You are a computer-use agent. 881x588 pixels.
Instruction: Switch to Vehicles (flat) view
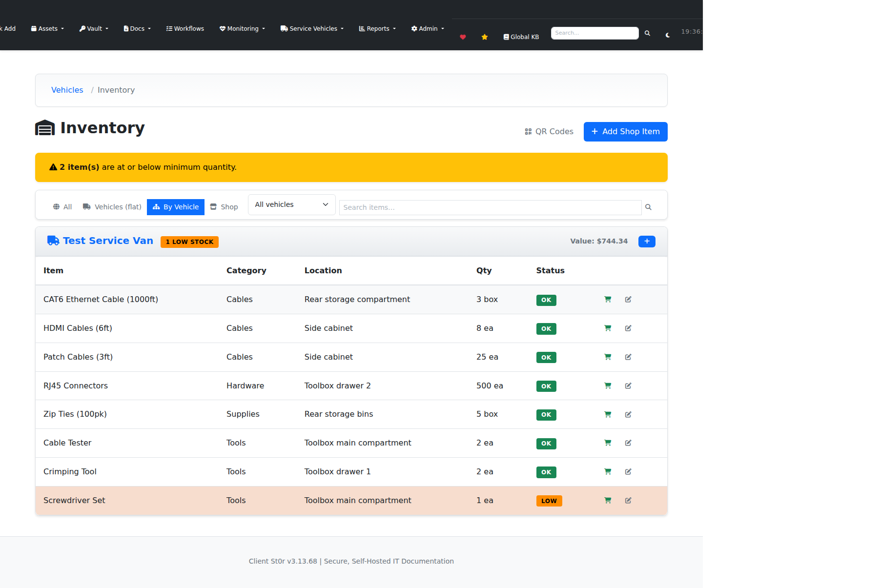[112, 207]
